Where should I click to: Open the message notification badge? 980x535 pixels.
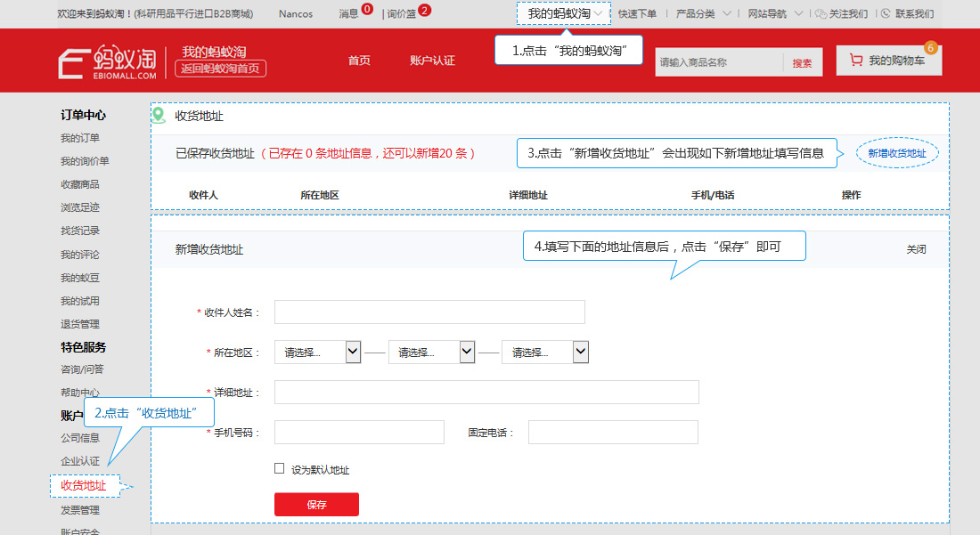[367, 10]
